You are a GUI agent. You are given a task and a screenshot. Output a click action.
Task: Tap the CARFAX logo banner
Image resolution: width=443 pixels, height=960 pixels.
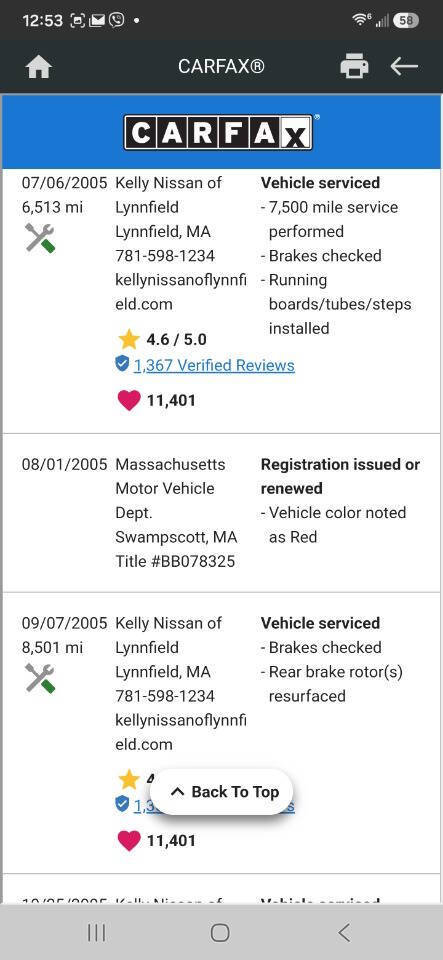tap(221, 132)
